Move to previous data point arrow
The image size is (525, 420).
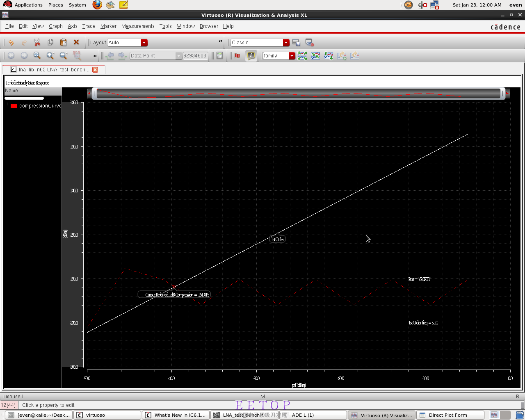[110, 56]
